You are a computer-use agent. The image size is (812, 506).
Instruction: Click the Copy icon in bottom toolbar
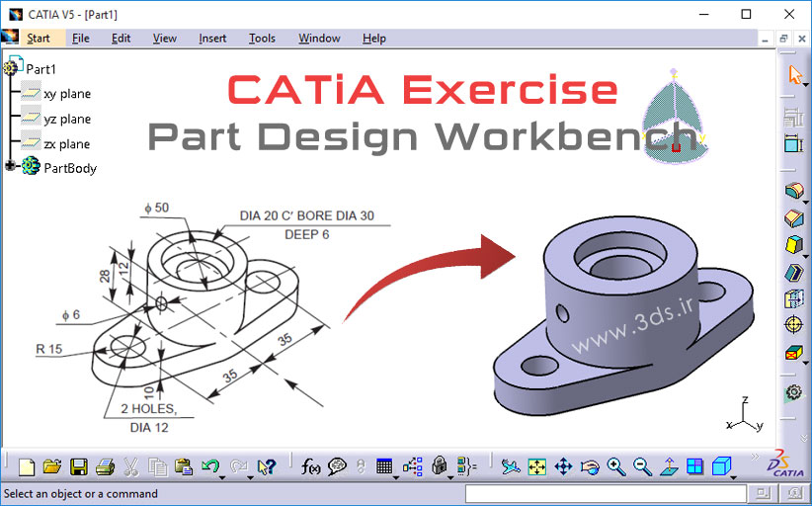(157, 467)
